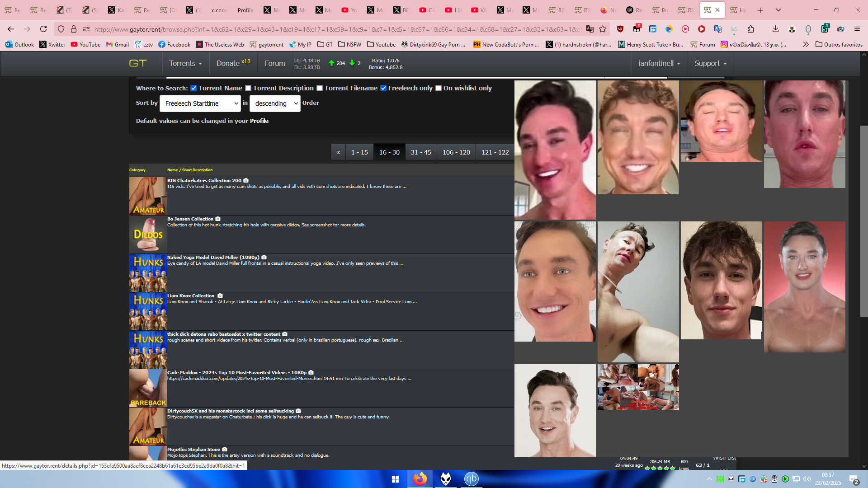Viewport: 868px width, 488px height.
Task: Open qBittorrent from the taskbar
Action: coord(471,479)
